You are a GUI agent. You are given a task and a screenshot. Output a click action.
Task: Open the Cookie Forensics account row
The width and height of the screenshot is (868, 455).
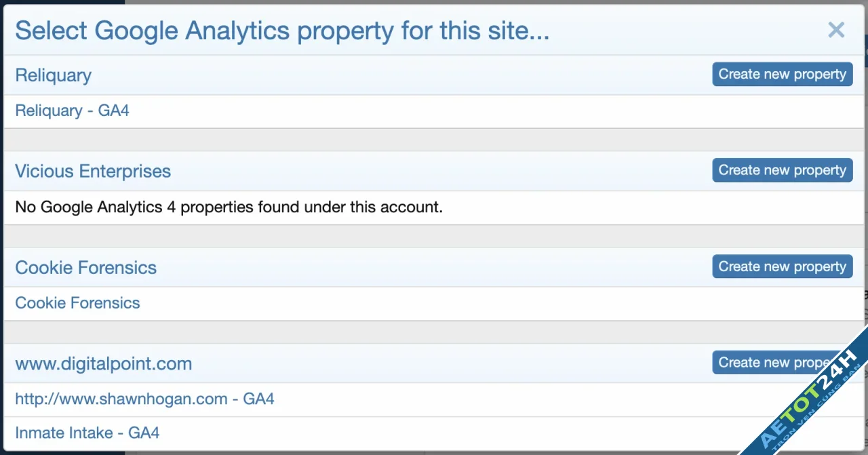(339, 267)
